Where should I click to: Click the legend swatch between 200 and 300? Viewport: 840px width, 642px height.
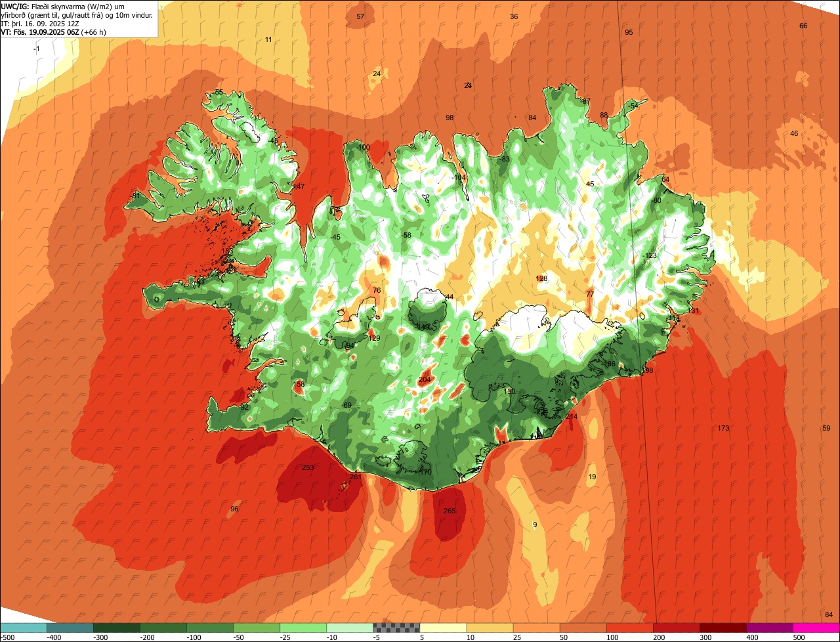(676, 628)
